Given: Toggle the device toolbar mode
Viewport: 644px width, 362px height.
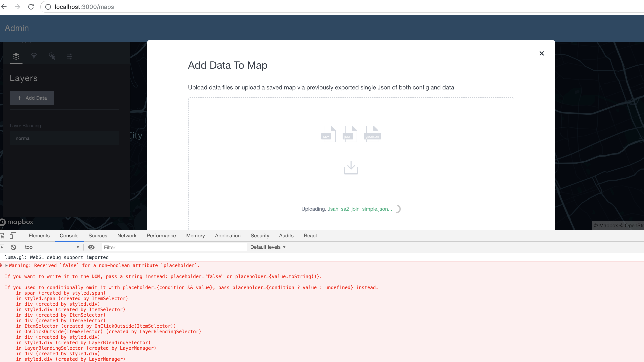Looking at the screenshot, I should coord(13,235).
